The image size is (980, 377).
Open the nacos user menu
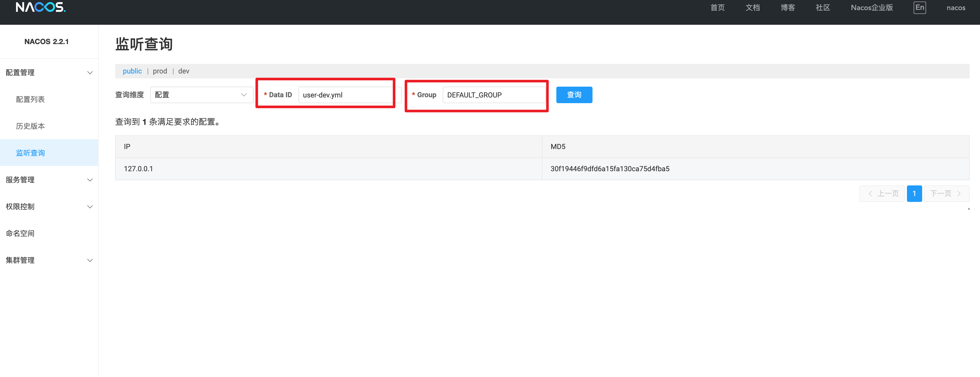click(956, 7)
